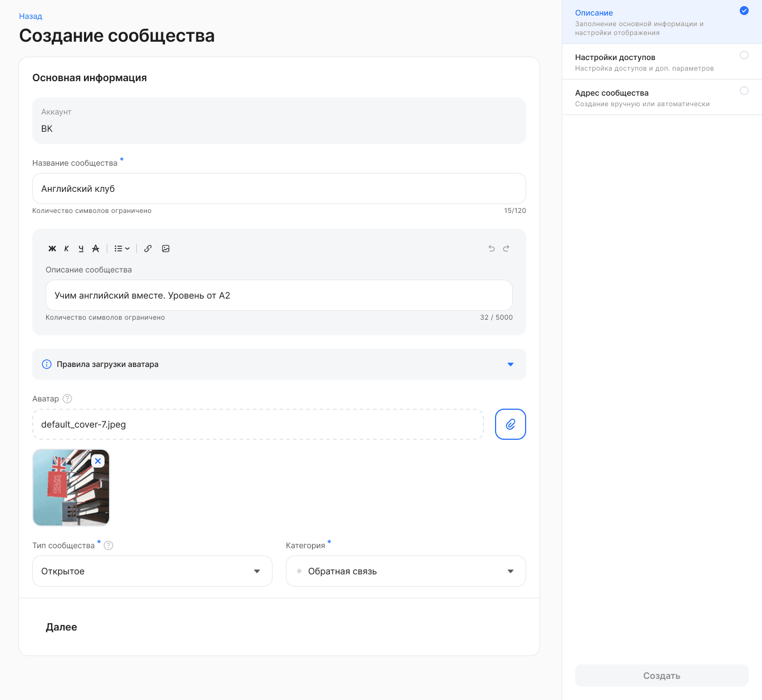The height and width of the screenshot is (700, 762).
Task: Remove the uploaded avatar thumbnail
Action: coord(98,461)
